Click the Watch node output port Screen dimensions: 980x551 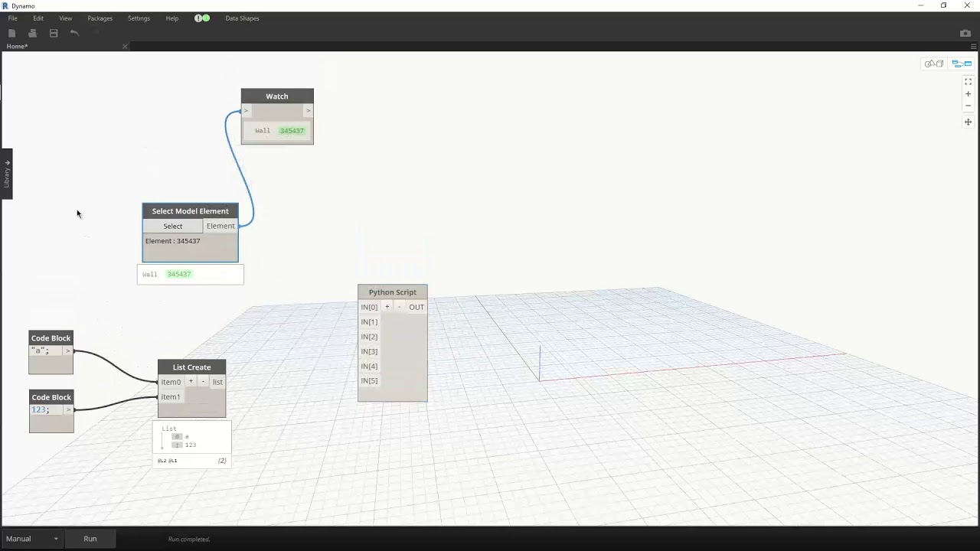click(308, 111)
